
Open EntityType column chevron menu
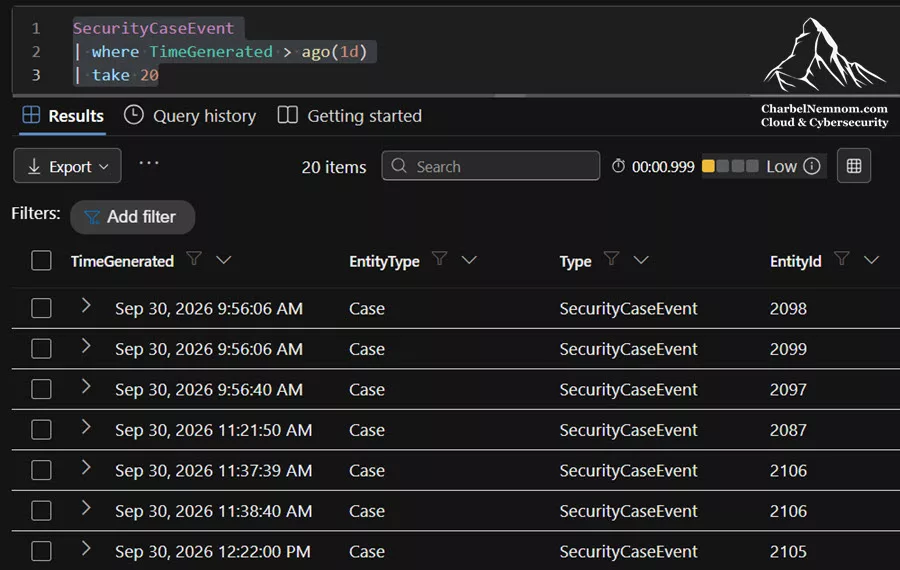pyautogui.click(x=470, y=260)
